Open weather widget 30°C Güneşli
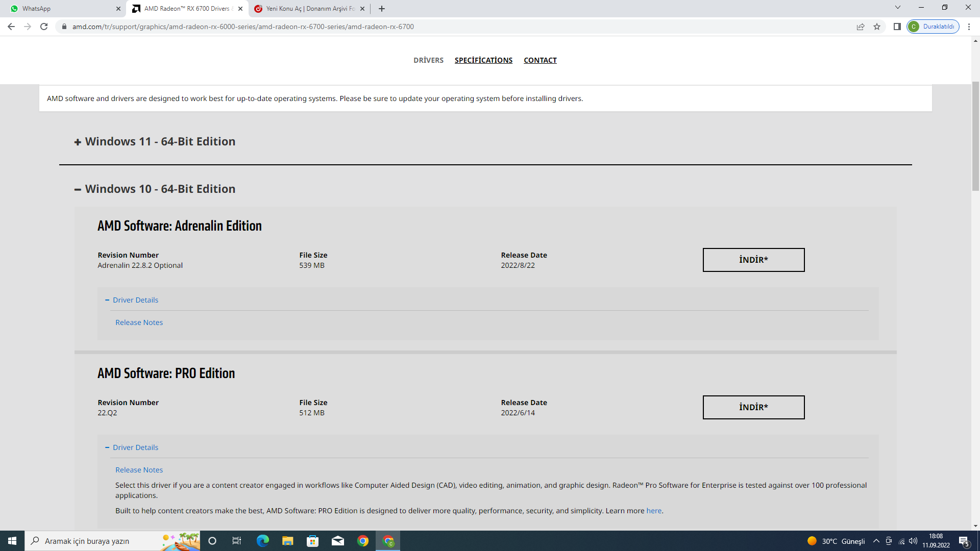This screenshot has height=551, width=980. click(x=836, y=541)
